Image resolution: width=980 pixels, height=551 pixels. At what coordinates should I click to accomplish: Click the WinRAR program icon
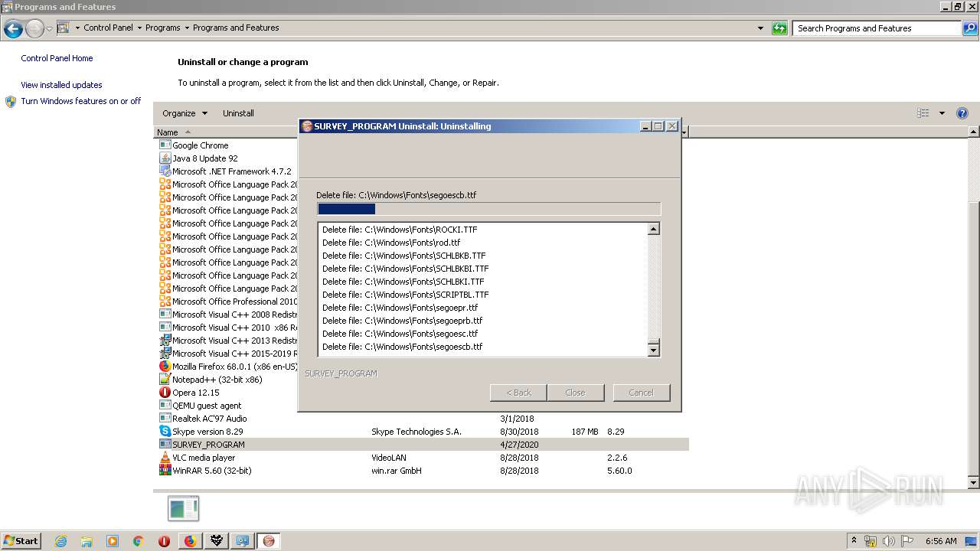165,471
